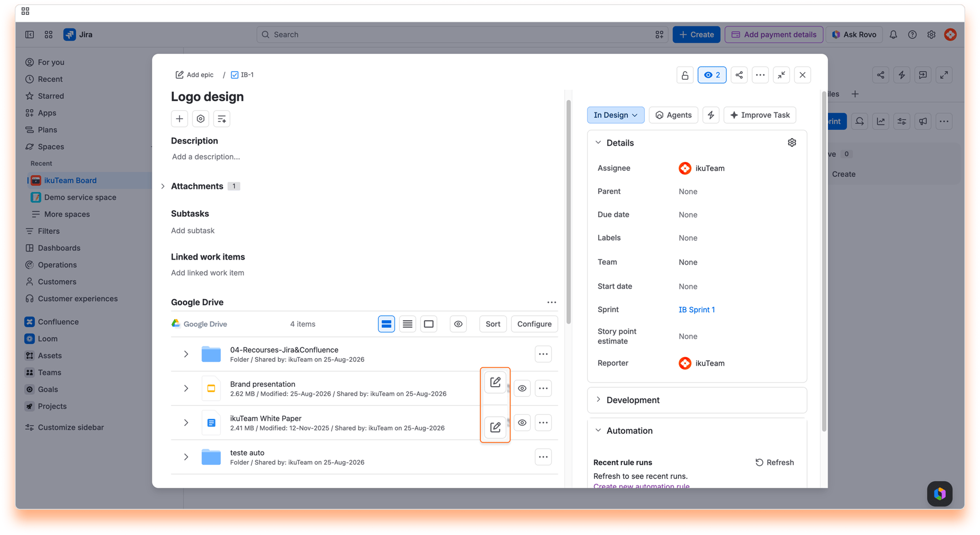Click edit icon for ikuTeam White Paper

(495, 427)
